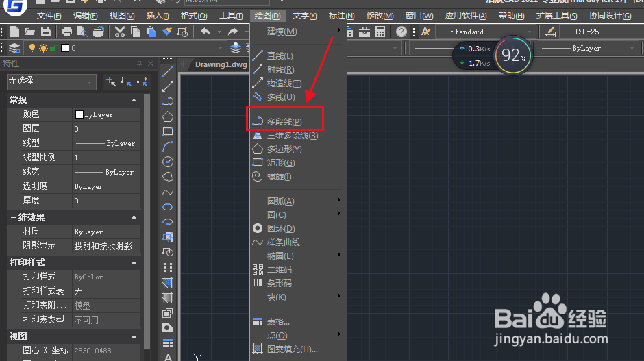The image size is (644, 361).
Task: Open a drawing with the folder icon
Action: point(29,32)
